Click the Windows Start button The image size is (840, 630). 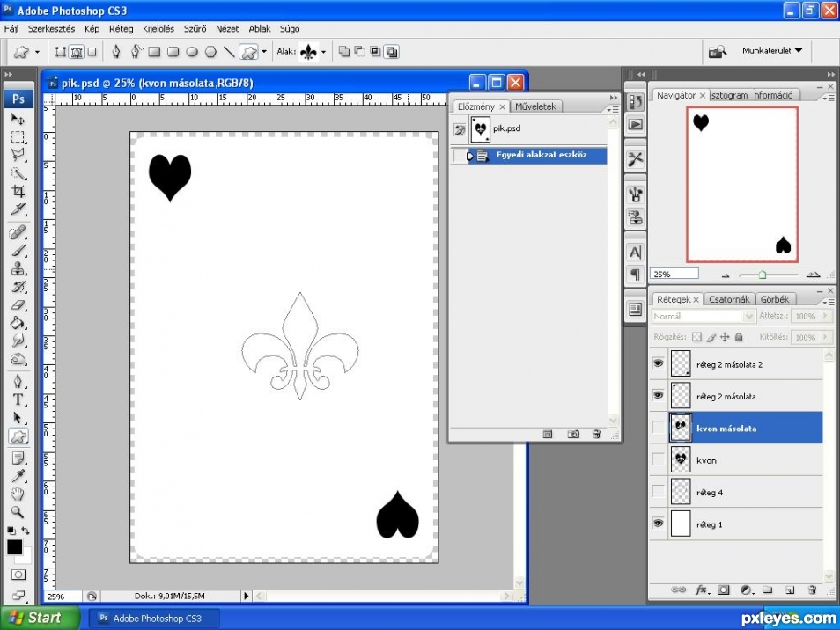[x=41, y=618]
